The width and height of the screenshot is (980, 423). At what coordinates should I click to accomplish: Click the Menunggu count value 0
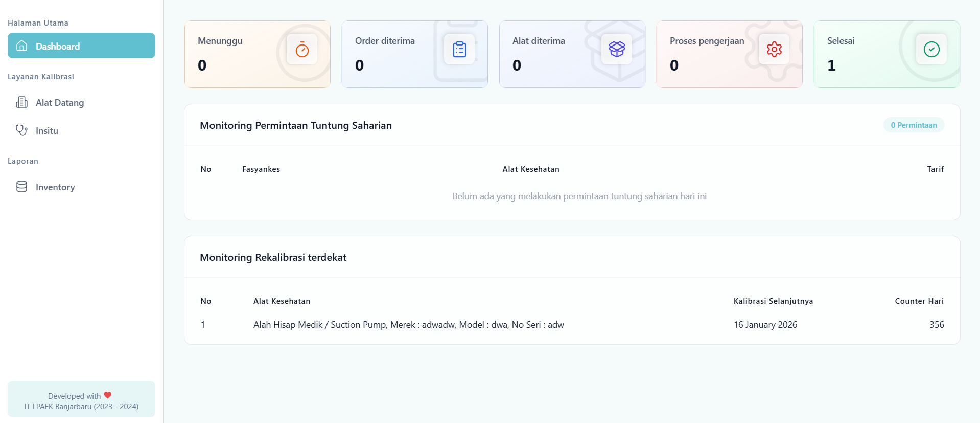202,65
